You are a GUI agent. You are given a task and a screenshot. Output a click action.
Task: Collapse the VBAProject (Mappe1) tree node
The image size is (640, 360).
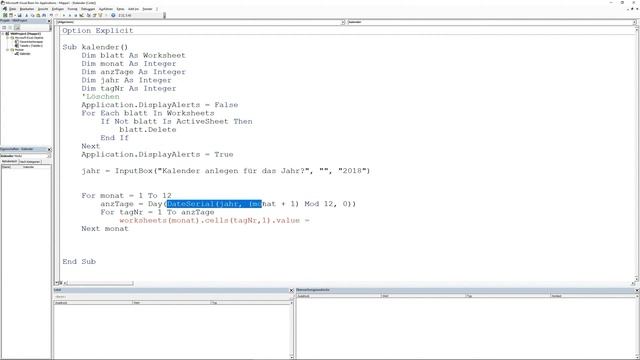pos(2,34)
